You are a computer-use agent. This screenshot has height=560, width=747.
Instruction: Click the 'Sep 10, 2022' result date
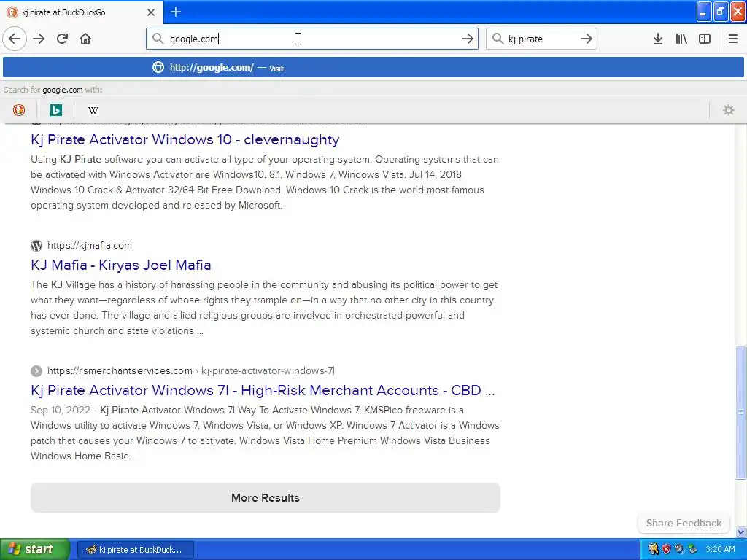click(x=60, y=410)
